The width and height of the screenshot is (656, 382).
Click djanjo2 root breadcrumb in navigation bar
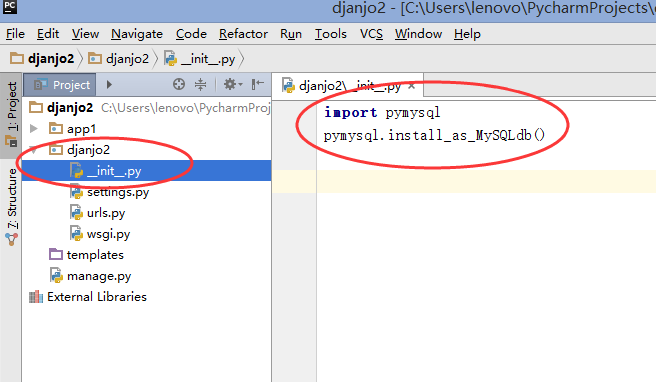(42, 59)
